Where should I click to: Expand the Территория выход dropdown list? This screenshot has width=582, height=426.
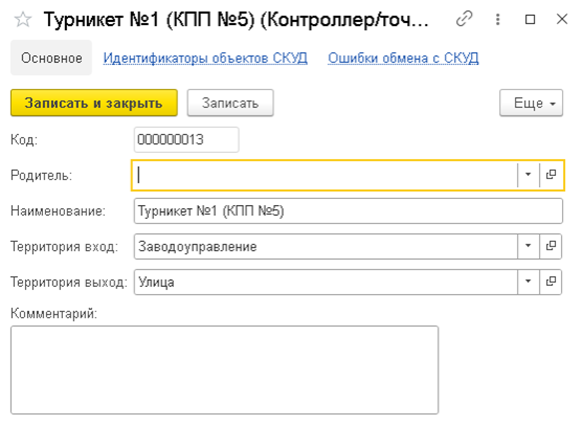click(x=528, y=282)
